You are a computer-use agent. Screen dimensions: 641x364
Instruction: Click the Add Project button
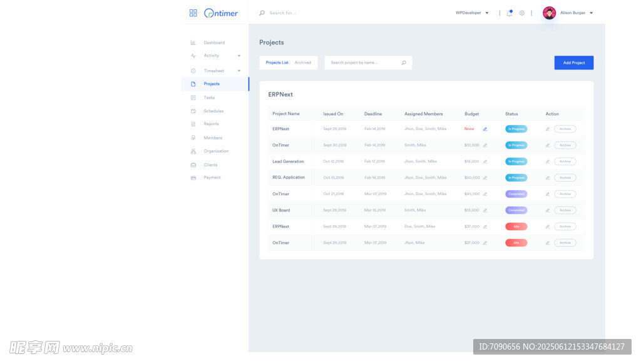point(574,63)
